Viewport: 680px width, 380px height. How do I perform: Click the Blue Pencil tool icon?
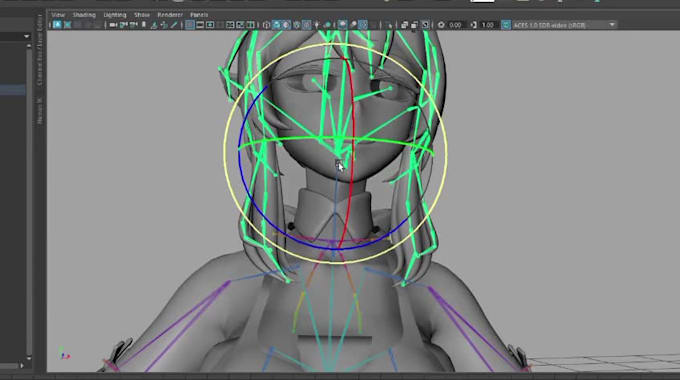tap(174, 25)
